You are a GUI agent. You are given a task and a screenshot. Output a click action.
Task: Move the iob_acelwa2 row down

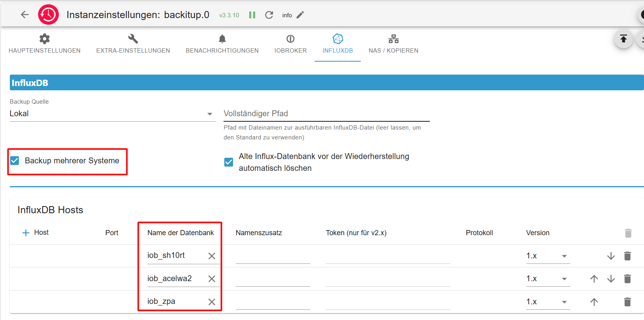611,279
